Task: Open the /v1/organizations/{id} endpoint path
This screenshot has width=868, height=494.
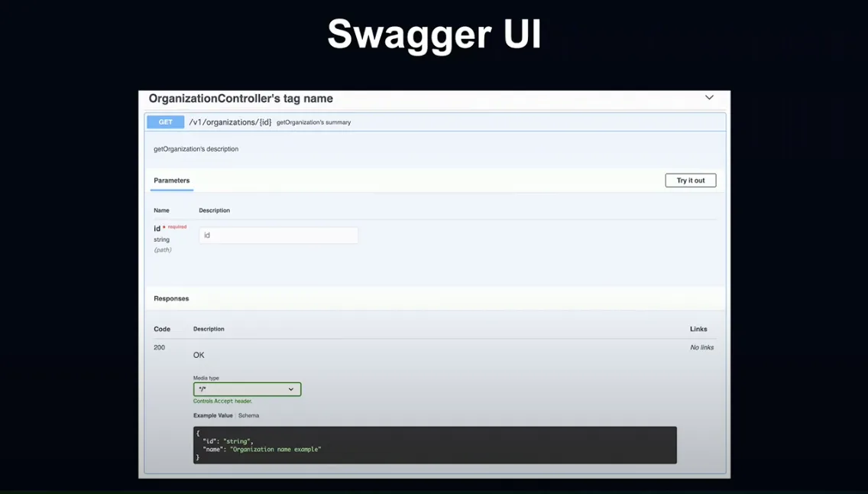Action: coord(230,122)
